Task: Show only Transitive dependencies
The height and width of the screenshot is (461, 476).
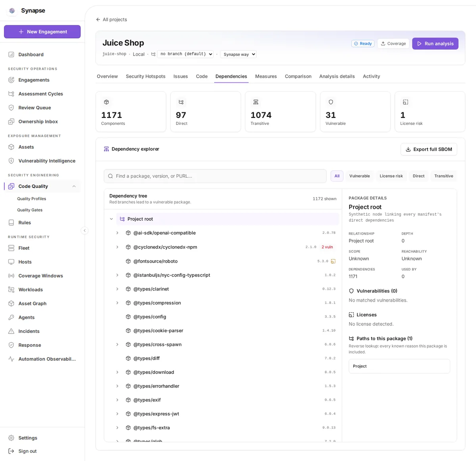Action: [x=443, y=176]
